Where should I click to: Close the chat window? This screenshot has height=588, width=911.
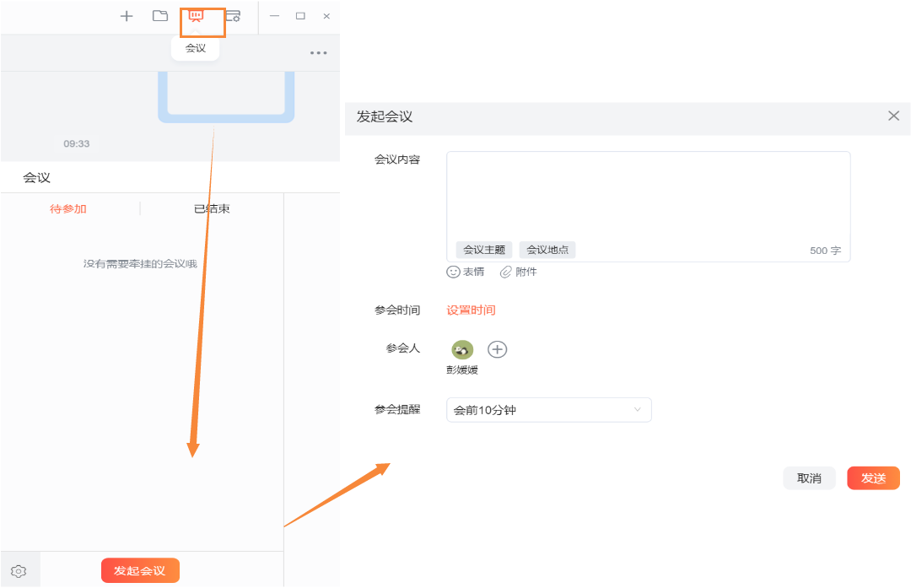(326, 16)
